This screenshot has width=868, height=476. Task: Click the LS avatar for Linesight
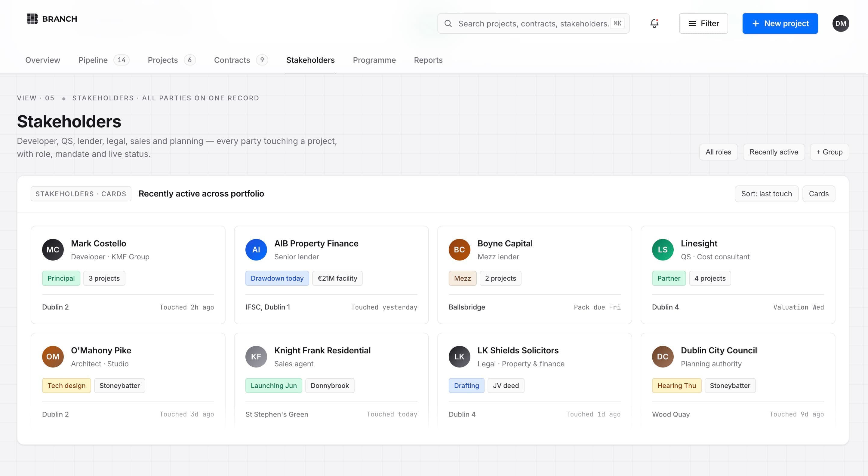click(x=663, y=249)
